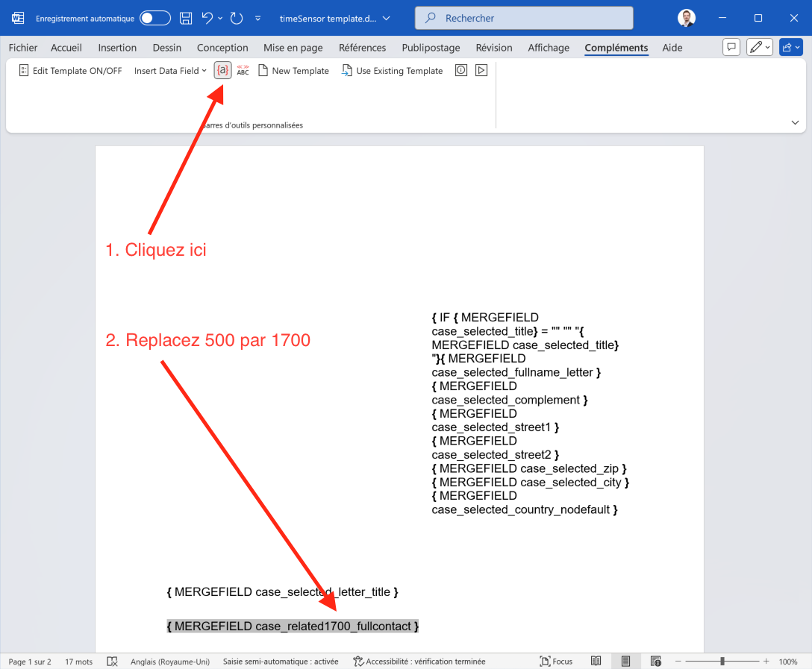Switch to Read Mode view icon
This screenshot has height=669, width=812.
pos(596,662)
